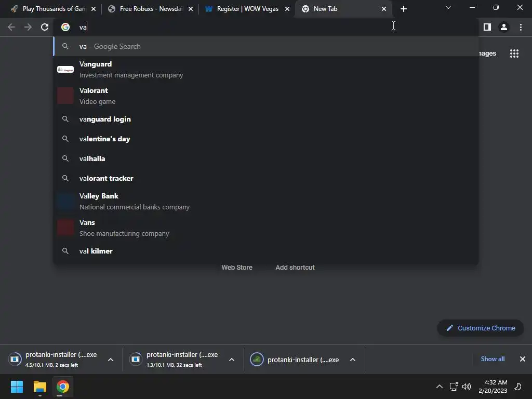The image size is (532, 399).
Task: Click the Vanguard logo thumbnail
Action: click(65, 70)
